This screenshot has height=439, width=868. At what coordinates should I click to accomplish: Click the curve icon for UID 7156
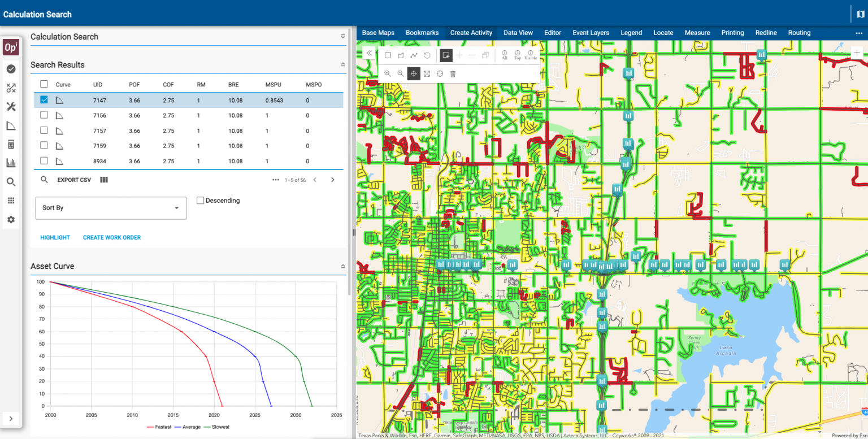tap(59, 115)
